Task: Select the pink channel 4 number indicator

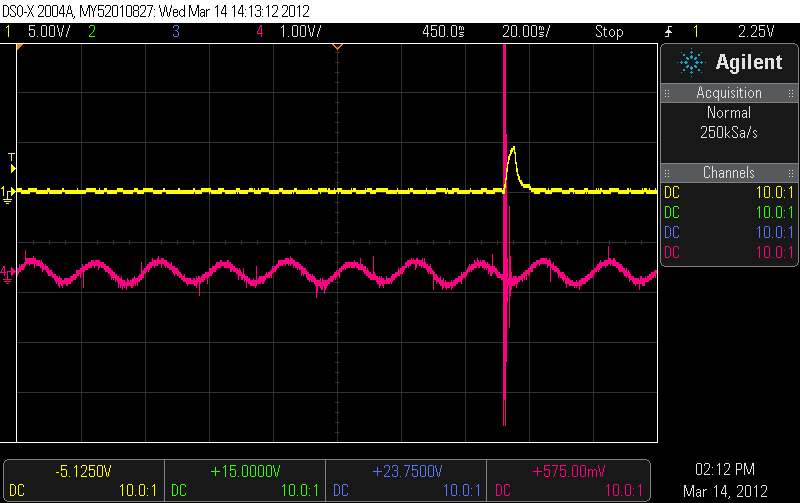Action: (260, 32)
